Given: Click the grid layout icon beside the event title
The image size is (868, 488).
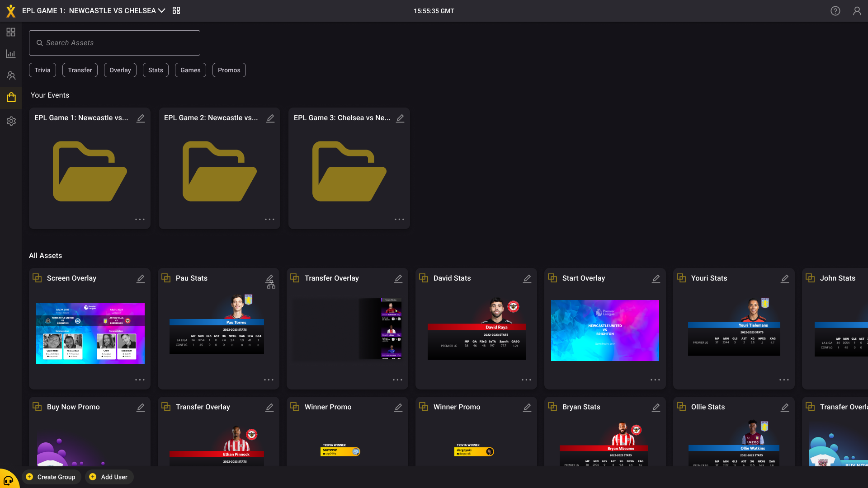Looking at the screenshot, I should (x=176, y=10).
